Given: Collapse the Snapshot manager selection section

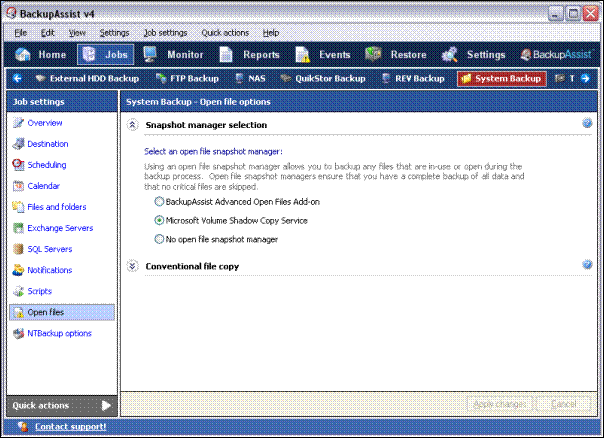Looking at the screenshot, I should tap(133, 125).
